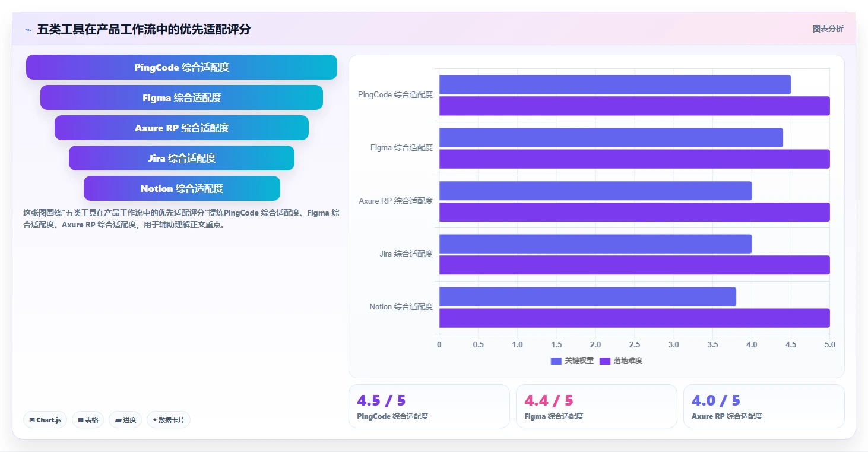868x452 pixels.
Task: Click the title 五类工具在产品工作流中的优先适配评分
Action: pos(144,29)
